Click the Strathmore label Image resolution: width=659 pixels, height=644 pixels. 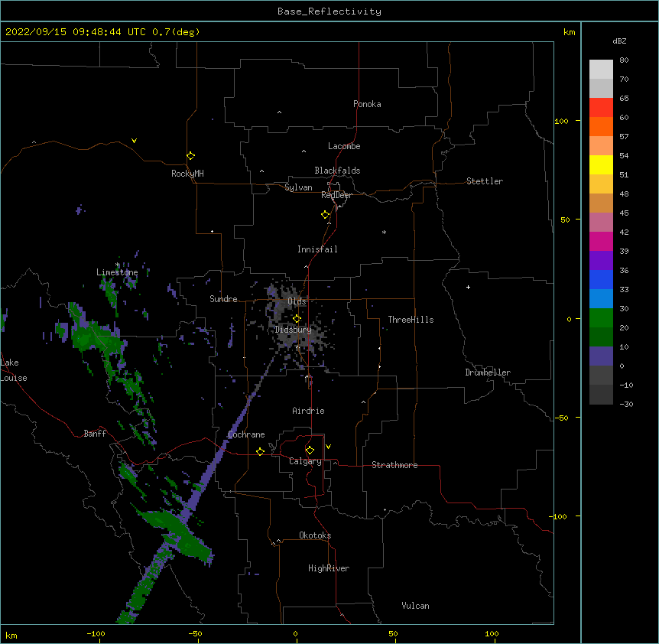pyautogui.click(x=394, y=465)
